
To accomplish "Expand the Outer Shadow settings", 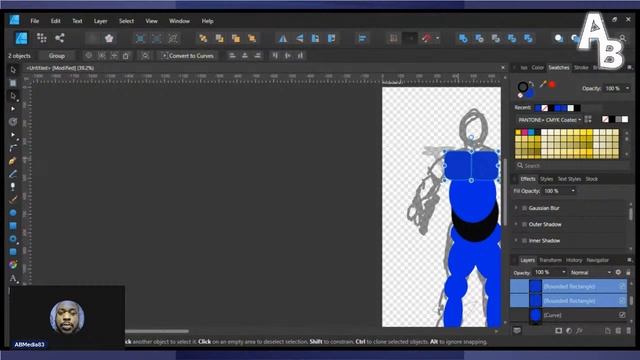I will click(x=516, y=224).
